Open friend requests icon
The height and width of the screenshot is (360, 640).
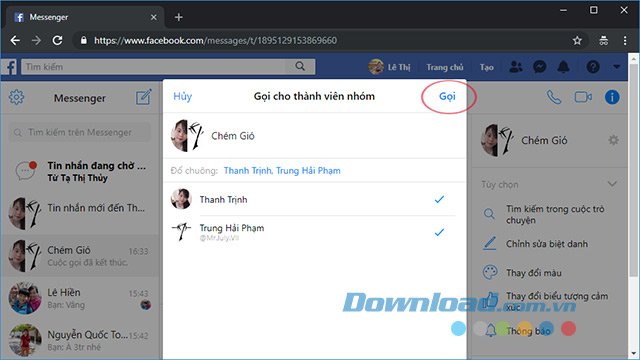click(516, 67)
